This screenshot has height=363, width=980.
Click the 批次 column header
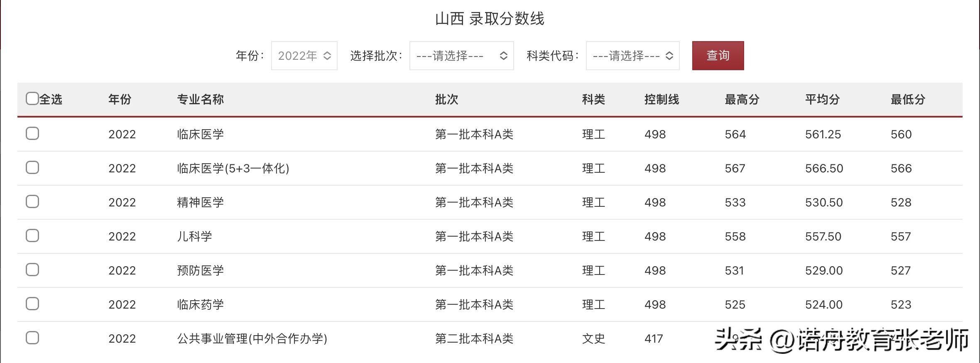447,100
